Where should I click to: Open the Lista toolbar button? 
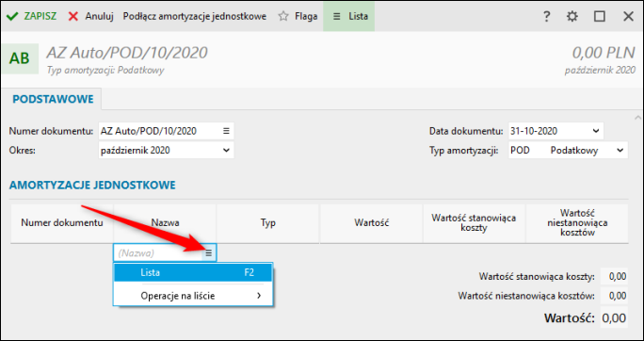(x=348, y=16)
